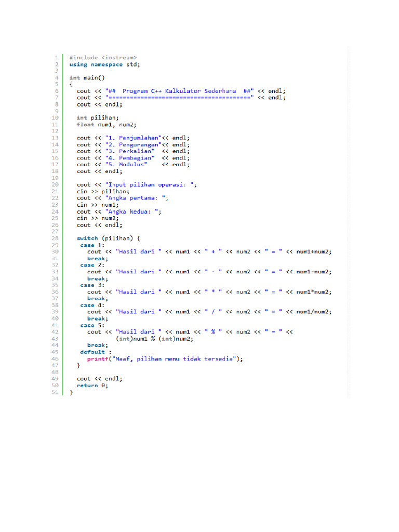Click line number 28 in the gutter
This screenshot has width=399, height=532.
point(55,238)
